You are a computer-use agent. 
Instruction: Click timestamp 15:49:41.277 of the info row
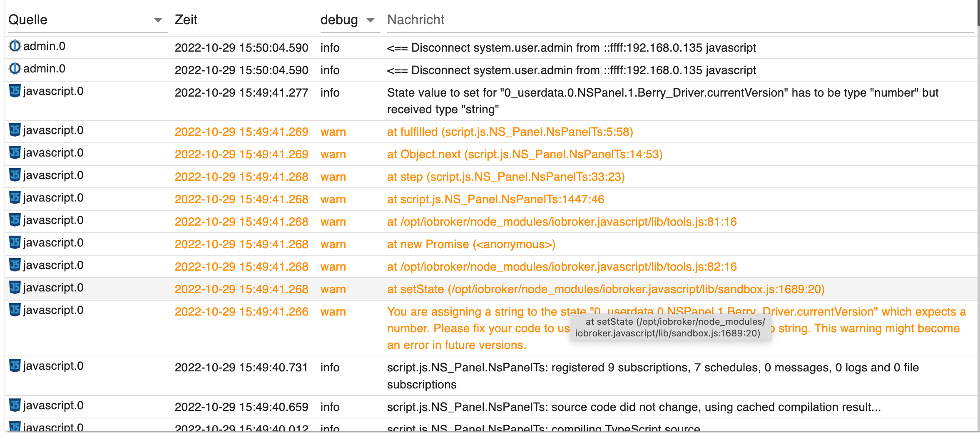coord(241,93)
